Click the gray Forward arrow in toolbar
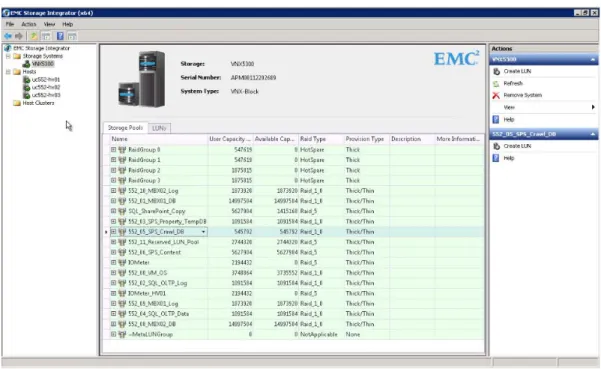The width and height of the screenshot is (601, 369). point(18,36)
